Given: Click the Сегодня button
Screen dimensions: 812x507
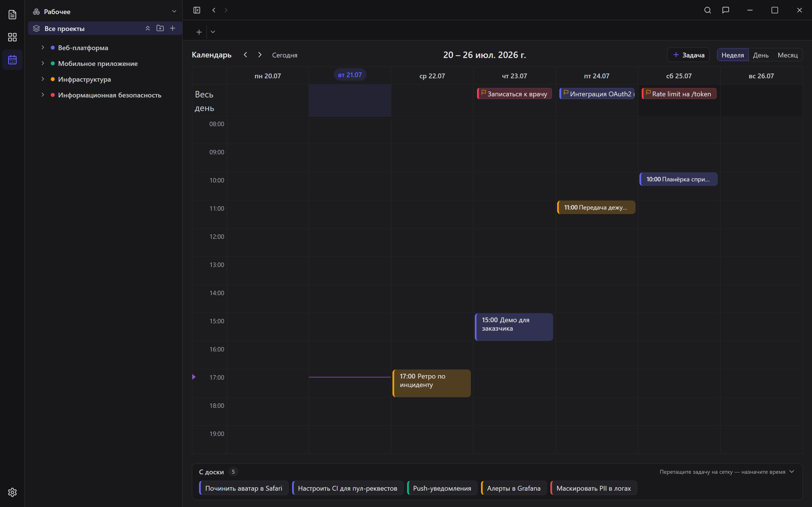Looking at the screenshot, I should coord(284,55).
